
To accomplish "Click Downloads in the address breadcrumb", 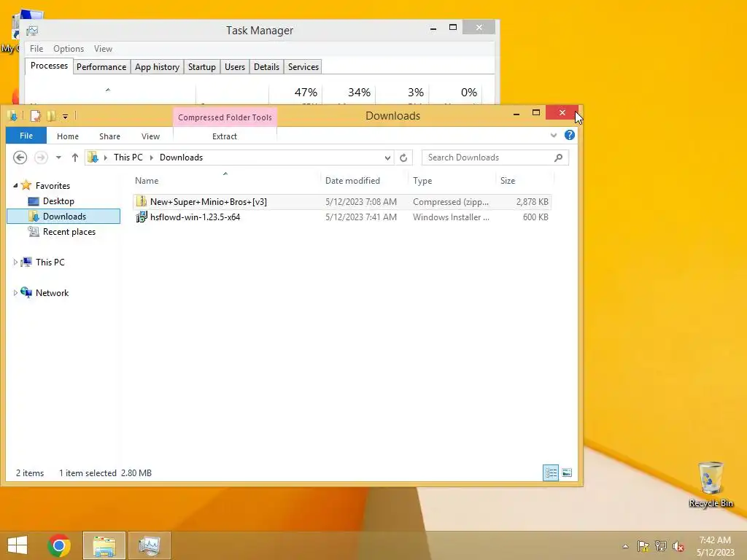I will [181, 157].
